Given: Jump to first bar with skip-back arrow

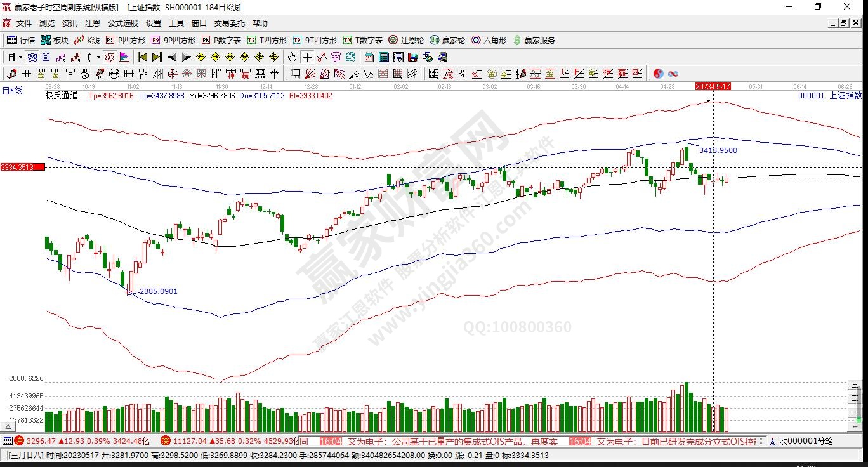Looking at the screenshot, I should click(142, 57).
